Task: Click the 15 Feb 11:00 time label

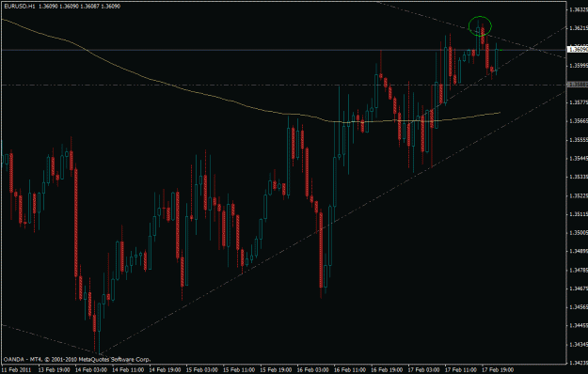Action: tap(239, 369)
